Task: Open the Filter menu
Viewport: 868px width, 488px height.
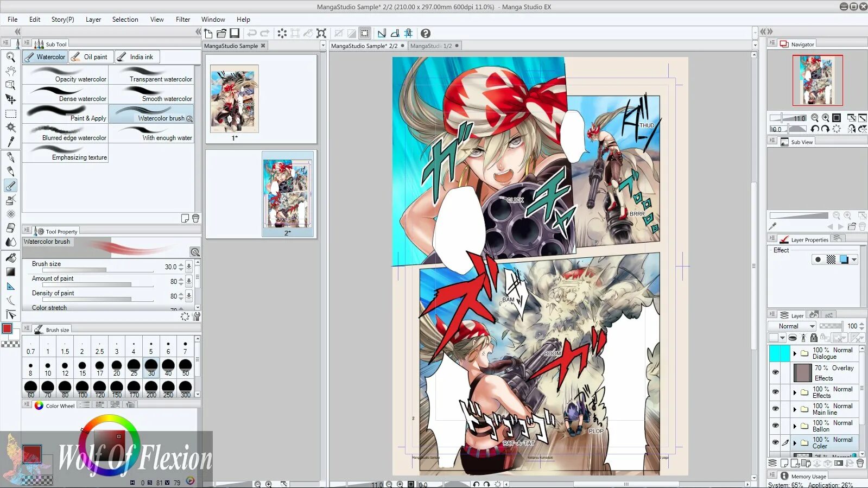Action: coord(183,19)
